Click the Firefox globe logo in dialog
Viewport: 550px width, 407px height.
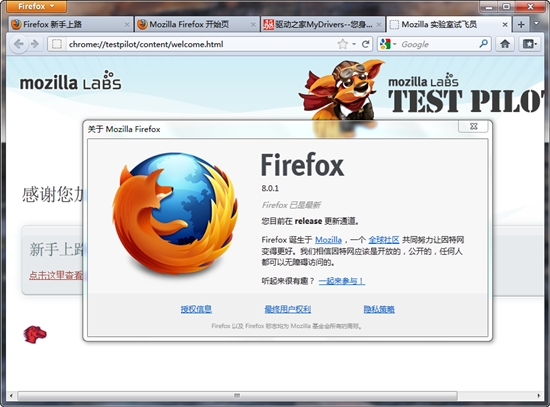(x=175, y=214)
